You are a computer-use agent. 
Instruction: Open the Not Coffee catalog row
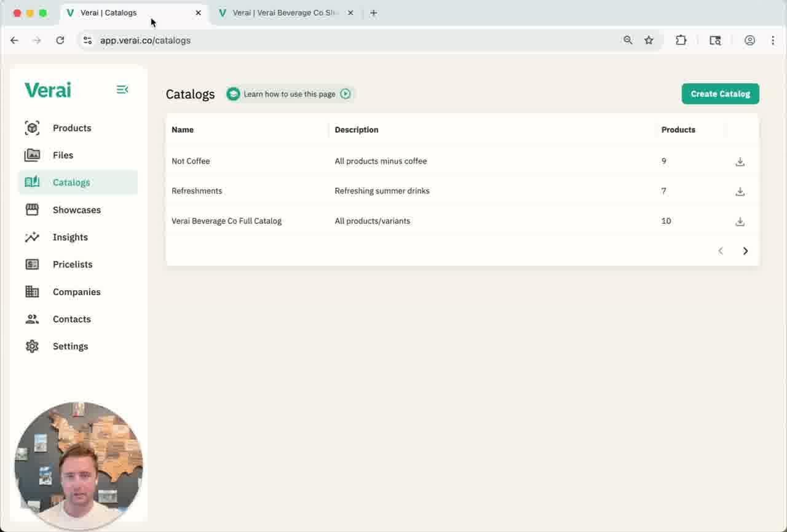[x=462, y=161]
